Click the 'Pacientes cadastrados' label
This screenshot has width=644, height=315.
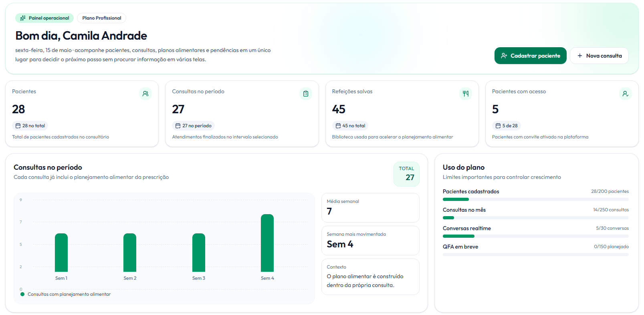click(x=471, y=191)
